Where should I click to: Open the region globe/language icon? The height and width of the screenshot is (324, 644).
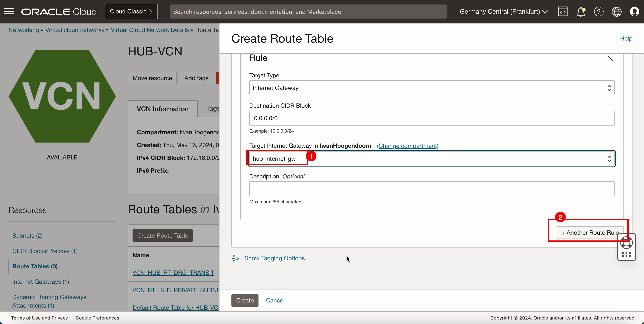[x=617, y=12]
